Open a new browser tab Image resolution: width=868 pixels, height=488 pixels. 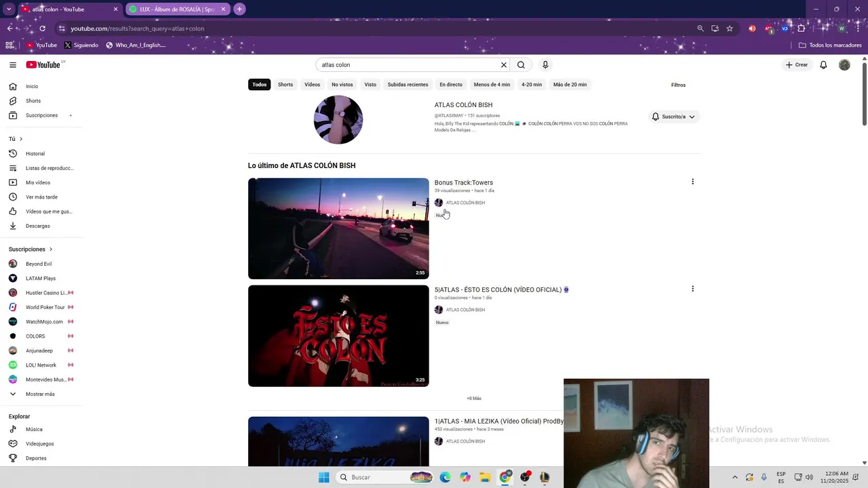pos(239,9)
